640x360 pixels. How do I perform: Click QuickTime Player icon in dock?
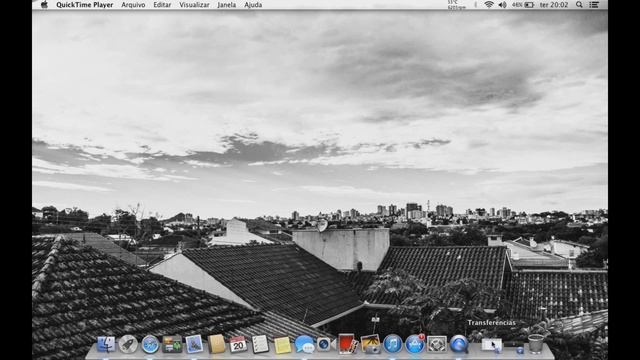459,344
